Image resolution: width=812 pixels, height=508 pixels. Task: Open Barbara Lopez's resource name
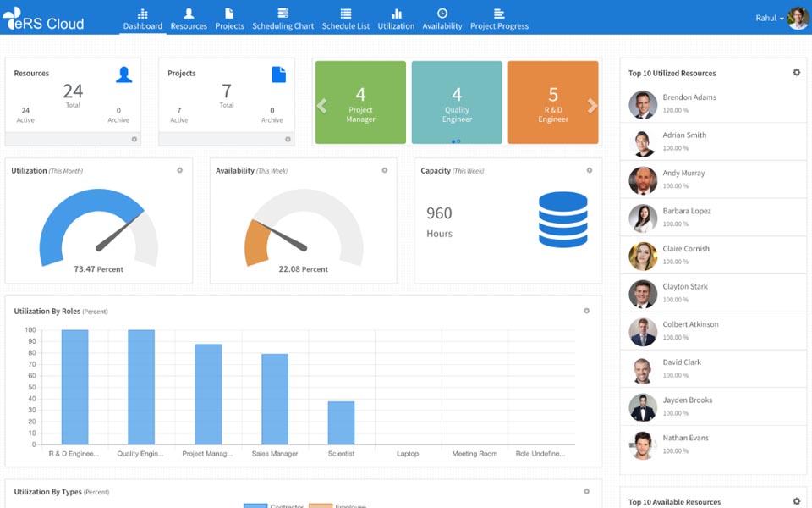pyautogui.click(x=687, y=211)
